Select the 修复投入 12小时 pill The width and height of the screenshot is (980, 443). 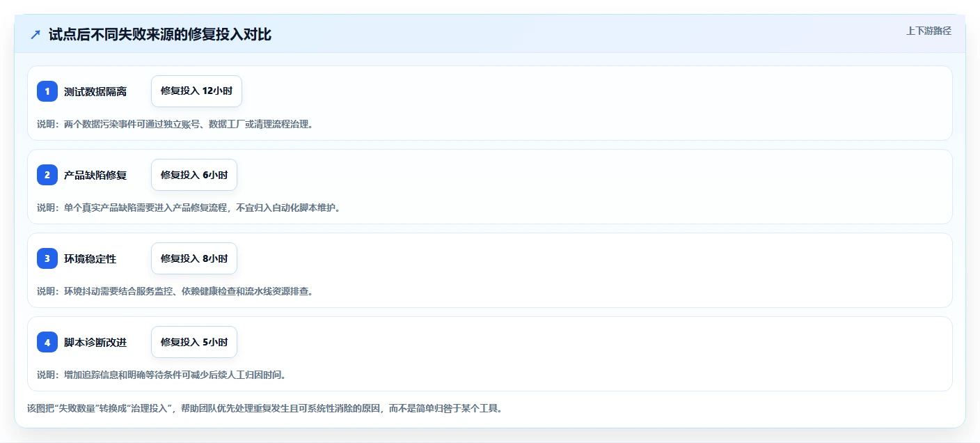click(x=196, y=91)
